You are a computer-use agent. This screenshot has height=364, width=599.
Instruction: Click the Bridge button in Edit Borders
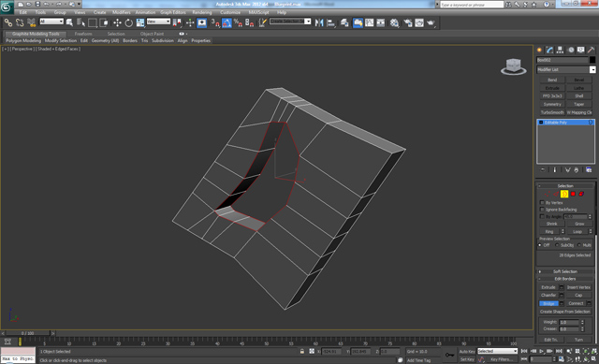pos(549,304)
